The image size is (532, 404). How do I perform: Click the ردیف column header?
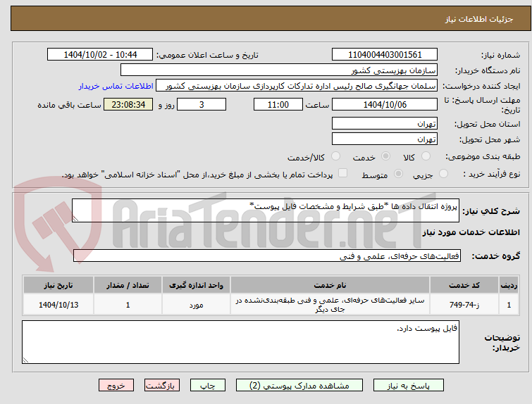[x=509, y=285]
